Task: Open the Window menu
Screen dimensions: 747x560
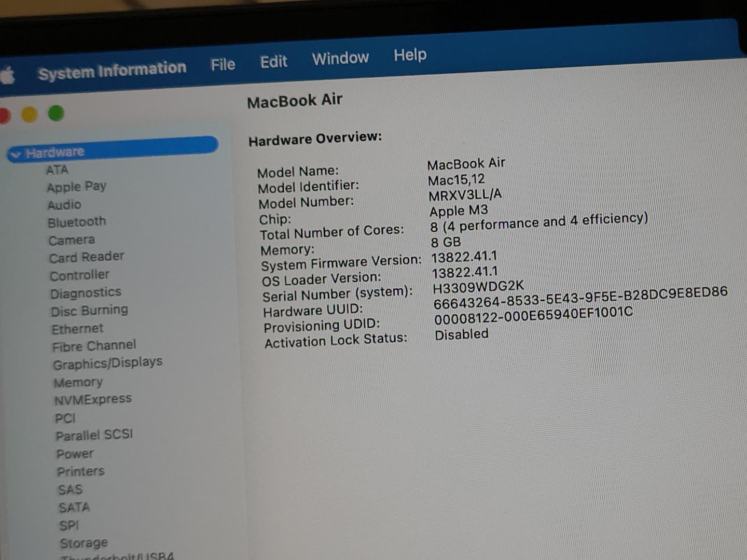Action: click(x=340, y=58)
